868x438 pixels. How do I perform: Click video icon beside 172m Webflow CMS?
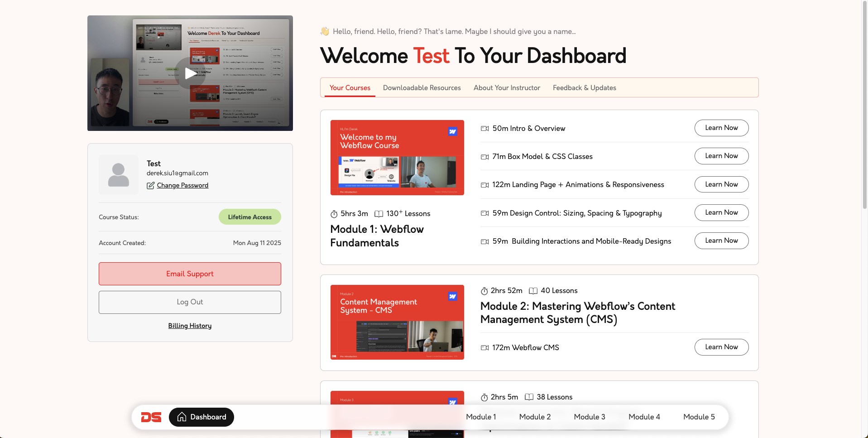point(484,348)
